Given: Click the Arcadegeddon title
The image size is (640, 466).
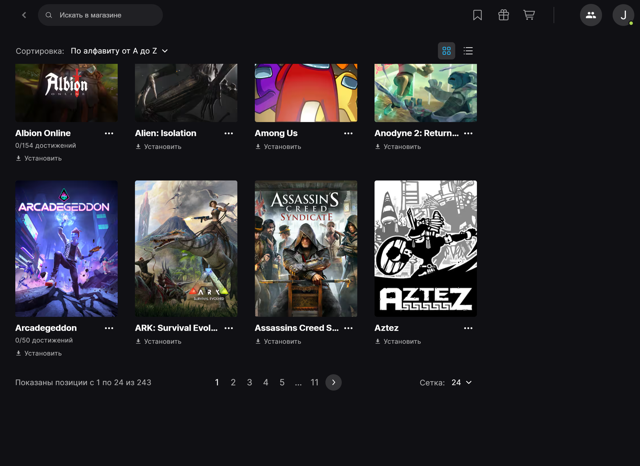Looking at the screenshot, I should (x=46, y=328).
